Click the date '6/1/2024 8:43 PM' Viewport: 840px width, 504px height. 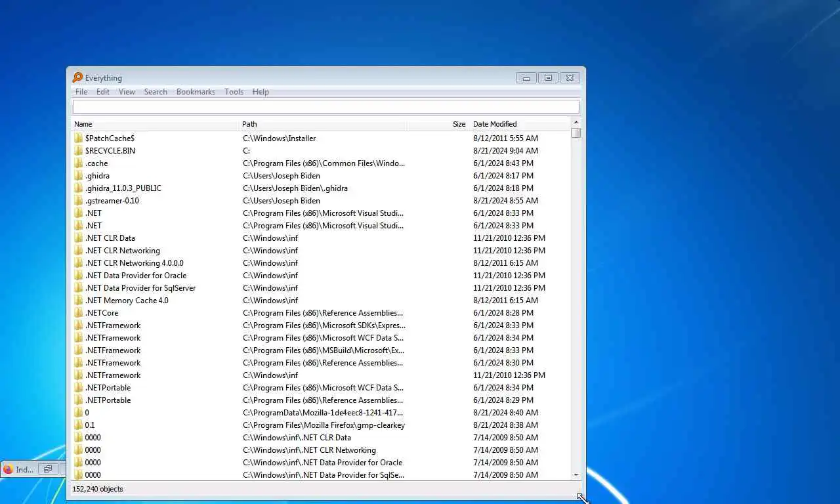[503, 163]
